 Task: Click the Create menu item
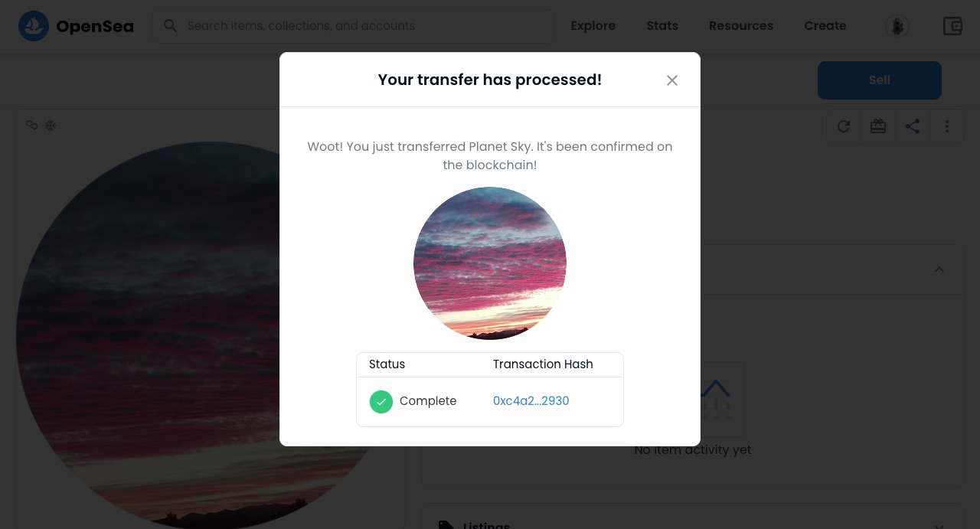coord(825,26)
